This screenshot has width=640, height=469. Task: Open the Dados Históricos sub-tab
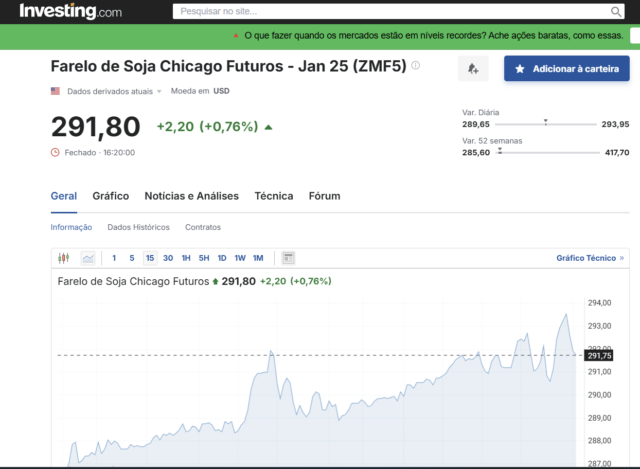(138, 227)
